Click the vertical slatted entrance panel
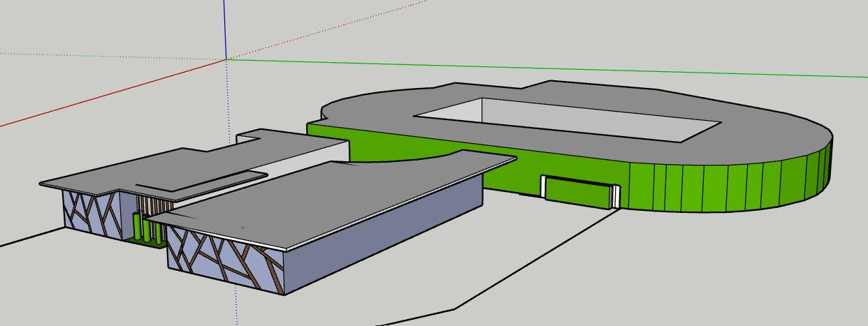 [x=150, y=205]
